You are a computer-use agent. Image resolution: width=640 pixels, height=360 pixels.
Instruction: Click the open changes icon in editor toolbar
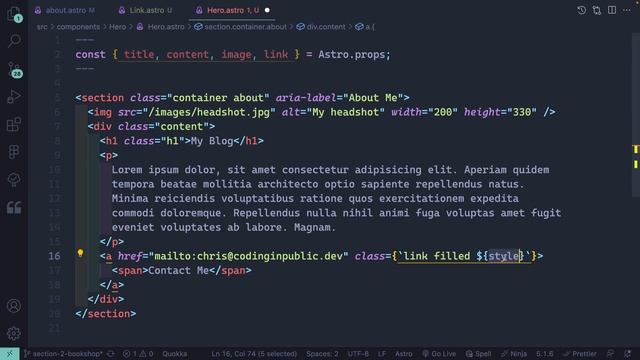click(x=597, y=10)
